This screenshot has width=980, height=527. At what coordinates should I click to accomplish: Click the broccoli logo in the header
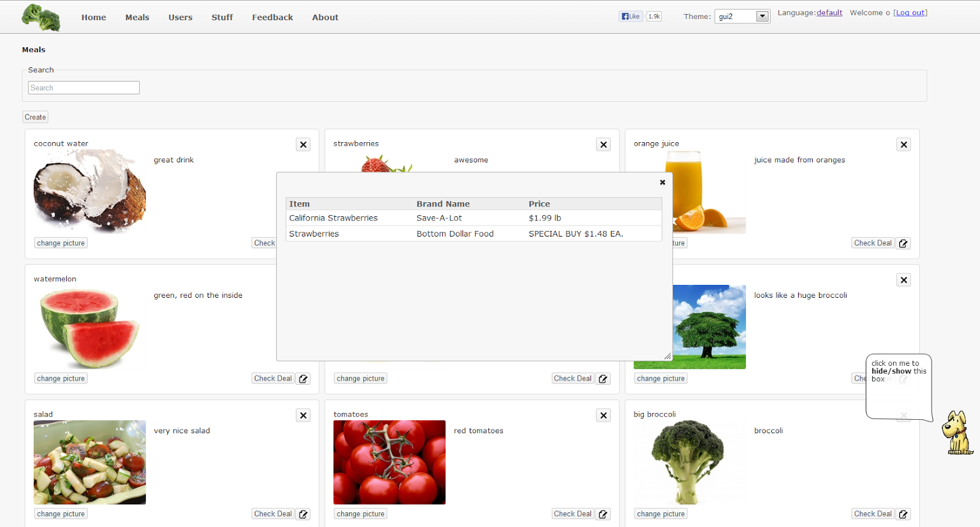coord(41,17)
